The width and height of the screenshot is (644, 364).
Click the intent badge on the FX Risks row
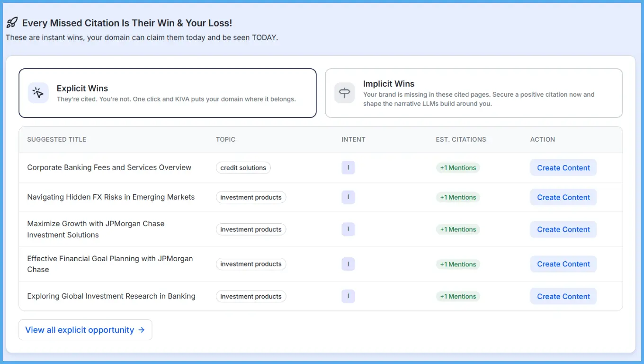pyautogui.click(x=348, y=197)
